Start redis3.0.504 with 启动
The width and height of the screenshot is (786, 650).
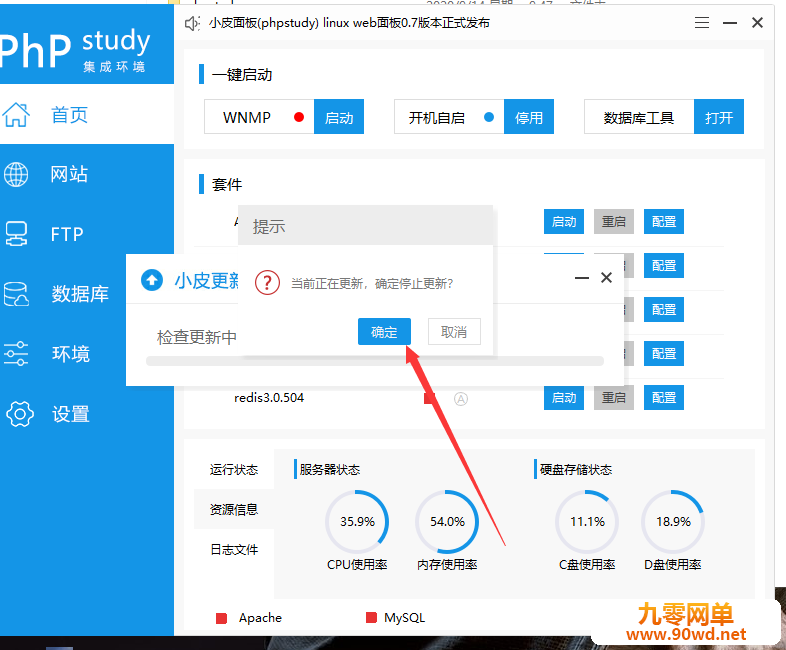coord(564,398)
